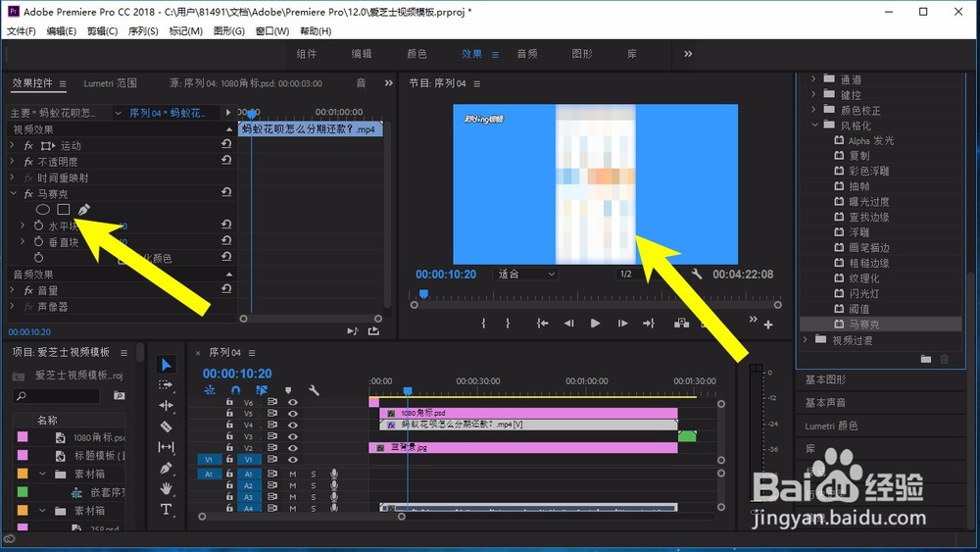Open the 基本声音 panel
This screenshot has height=552, width=980.
[825, 403]
